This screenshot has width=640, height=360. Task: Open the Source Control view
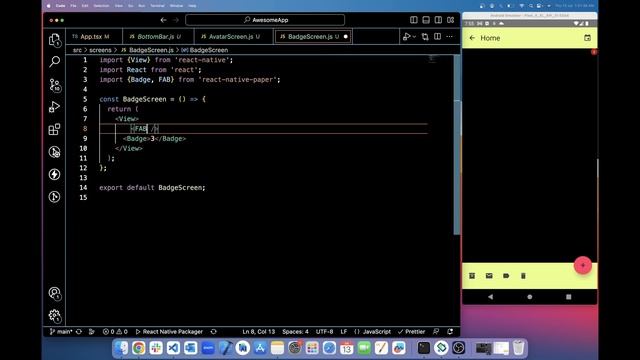click(x=54, y=85)
